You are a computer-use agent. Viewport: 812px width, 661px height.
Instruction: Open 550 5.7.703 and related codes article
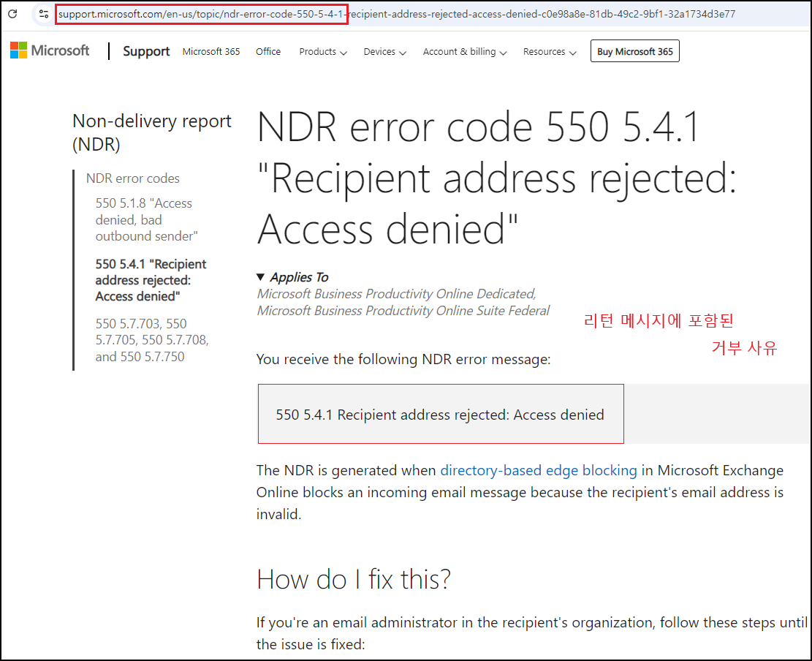pos(152,340)
